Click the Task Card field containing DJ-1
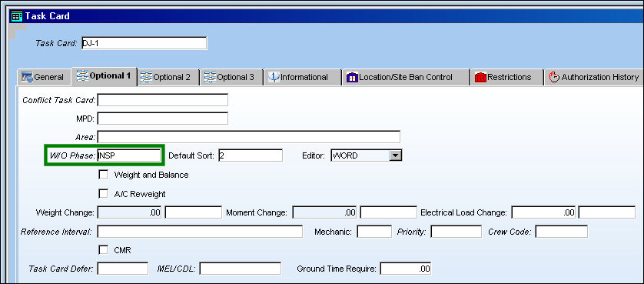 [144, 43]
